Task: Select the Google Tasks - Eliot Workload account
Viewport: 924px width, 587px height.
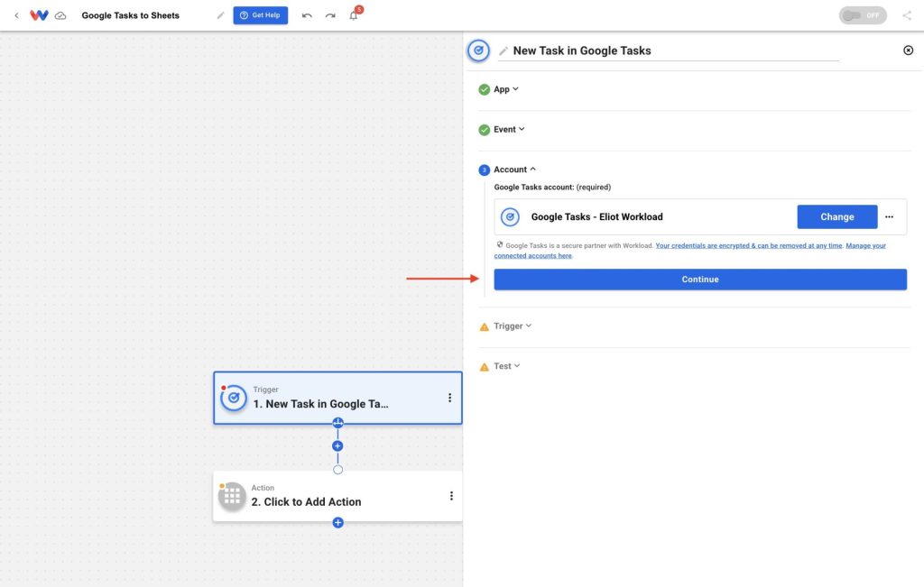Action: 597,216
